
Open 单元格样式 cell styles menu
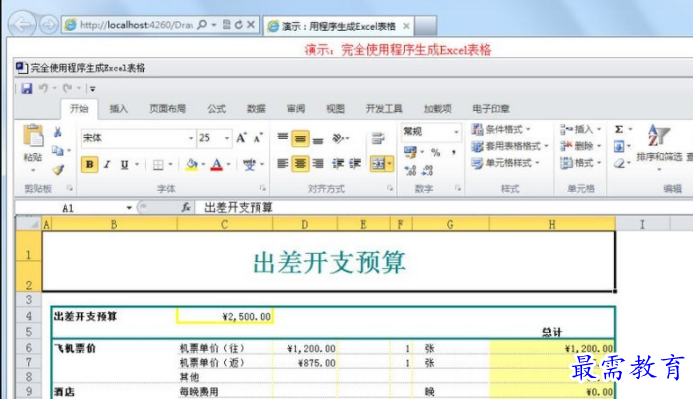click(505, 163)
